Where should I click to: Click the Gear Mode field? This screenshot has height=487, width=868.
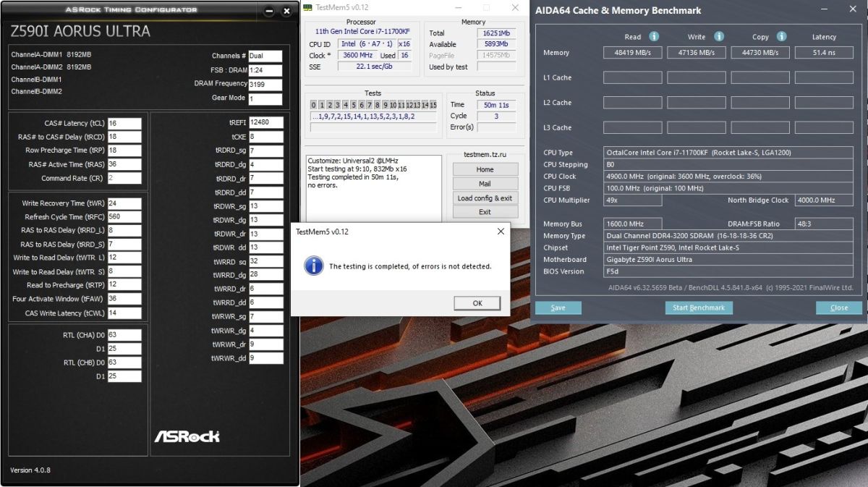[x=266, y=98]
